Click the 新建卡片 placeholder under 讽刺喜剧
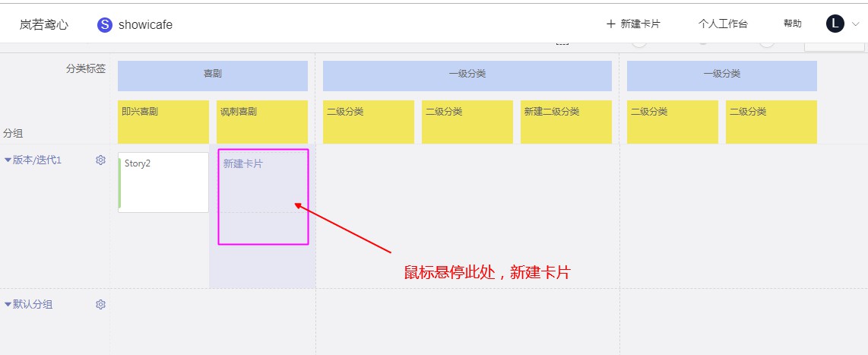 [263, 182]
